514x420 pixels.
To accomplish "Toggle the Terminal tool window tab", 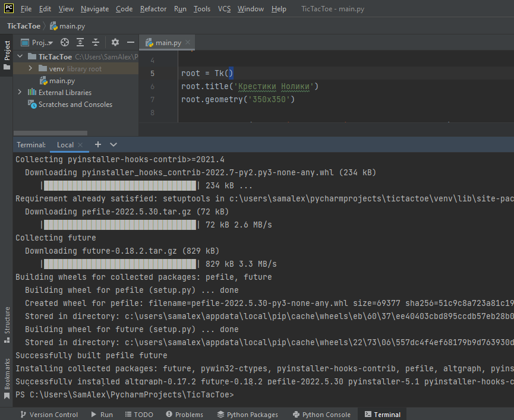I will 383,415.
